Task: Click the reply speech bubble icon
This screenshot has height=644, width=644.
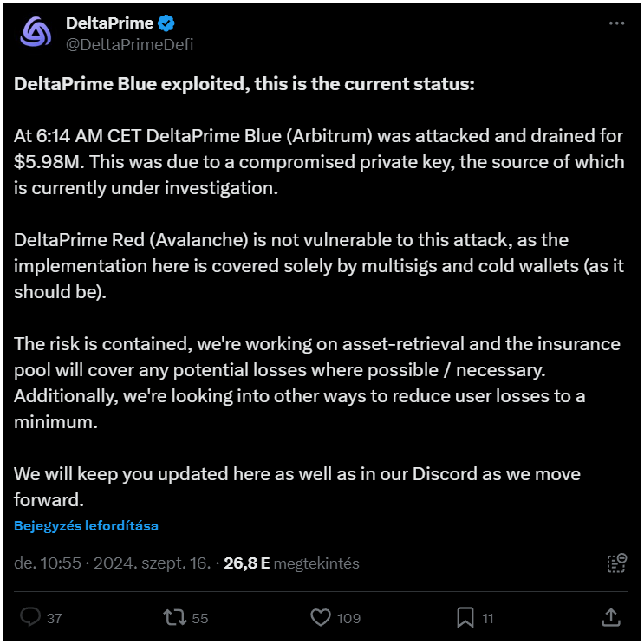Action: click(30, 617)
